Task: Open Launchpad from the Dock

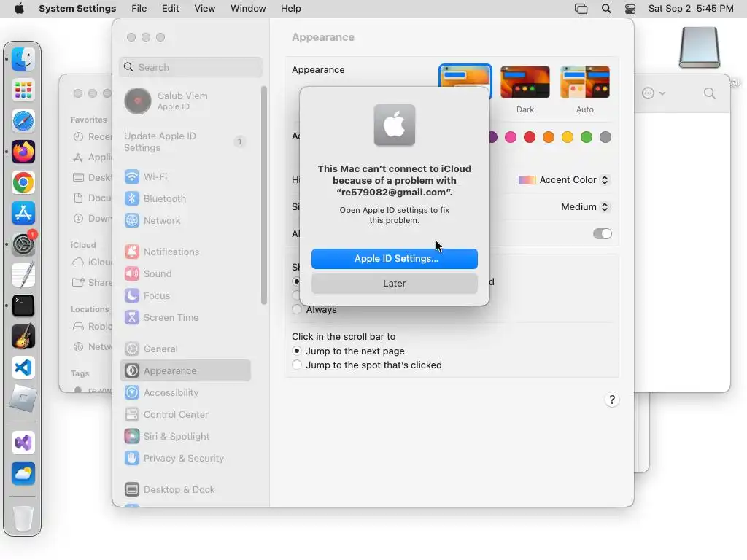Action: point(23,90)
